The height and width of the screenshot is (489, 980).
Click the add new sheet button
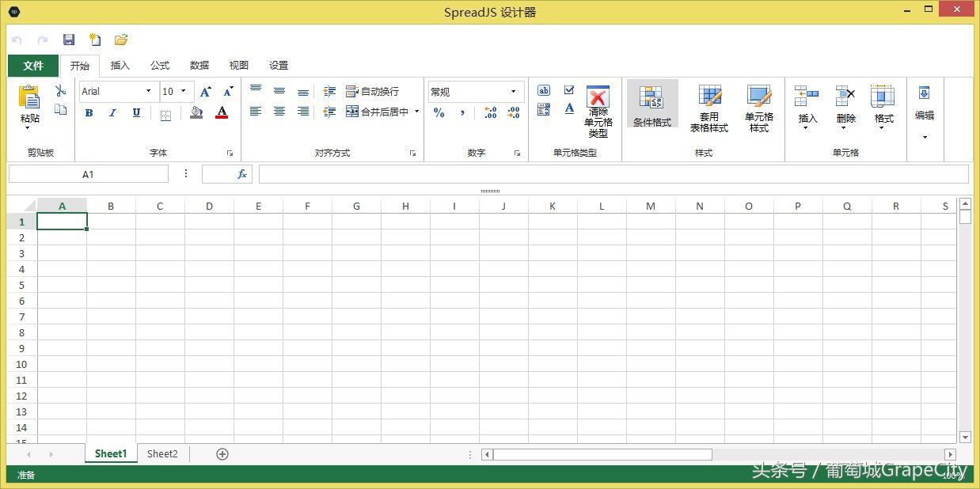tap(222, 453)
